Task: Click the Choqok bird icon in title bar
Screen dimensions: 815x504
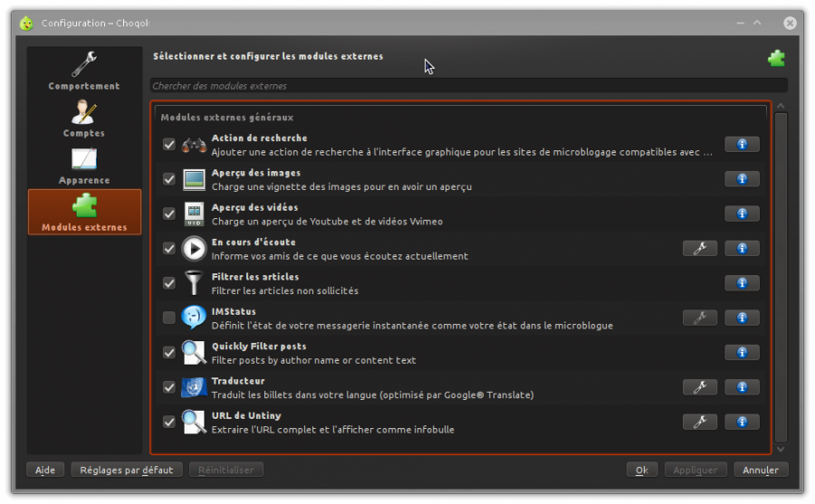Action: point(26,24)
